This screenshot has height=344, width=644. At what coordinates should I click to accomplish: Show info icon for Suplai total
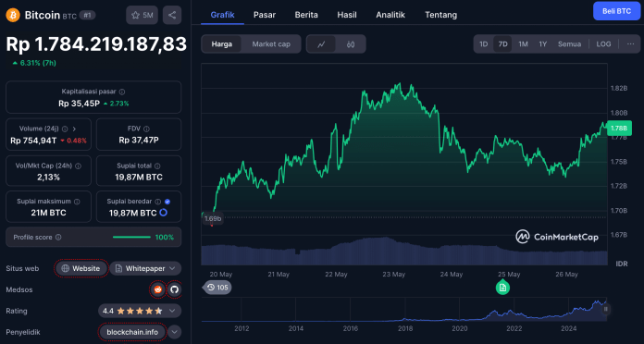pos(157,166)
